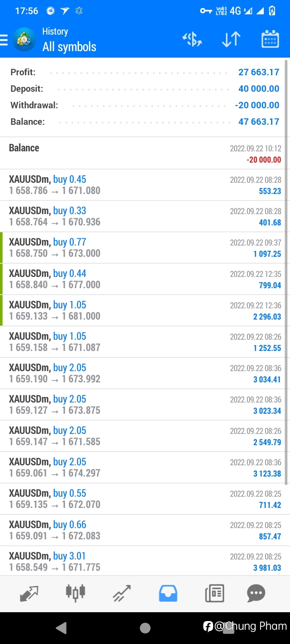Tap the Android home circle button
The image size is (290, 644).
point(145,628)
